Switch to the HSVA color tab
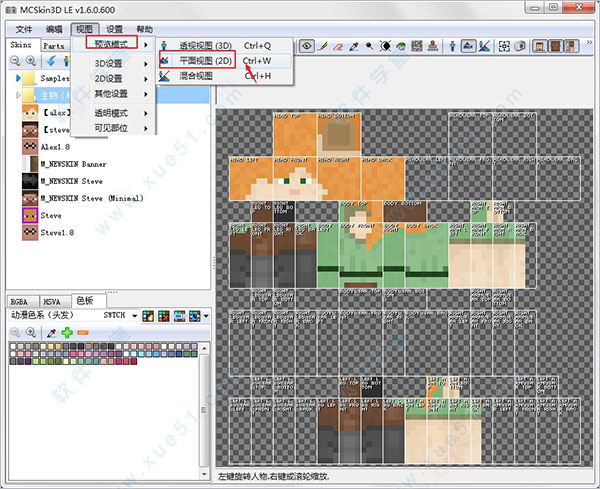 (53, 300)
